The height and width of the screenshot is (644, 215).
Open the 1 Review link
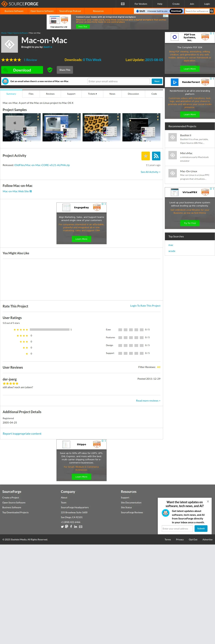pos(30,60)
